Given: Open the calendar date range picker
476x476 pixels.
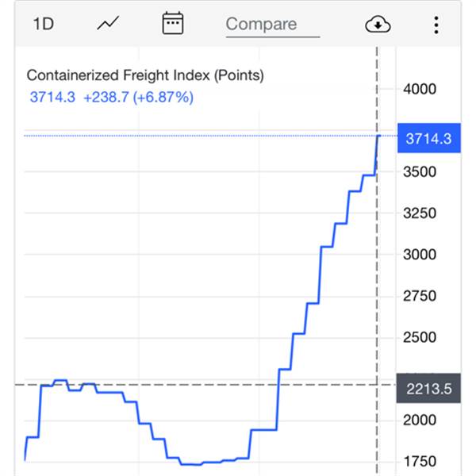Looking at the screenshot, I should tap(173, 23).
